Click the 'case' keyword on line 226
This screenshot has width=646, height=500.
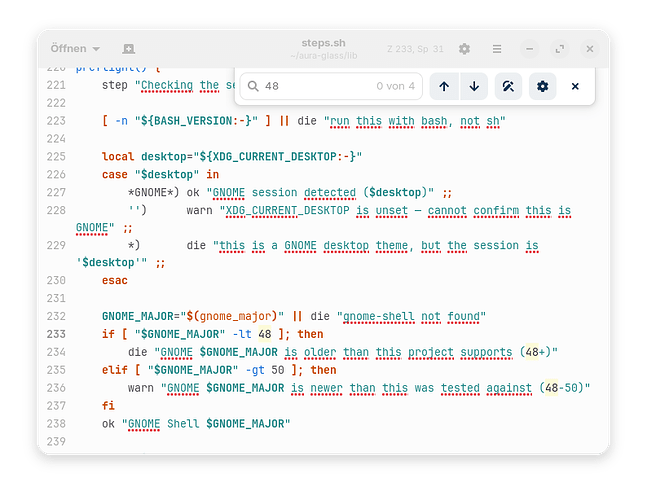pyautogui.click(x=115, y=175)
